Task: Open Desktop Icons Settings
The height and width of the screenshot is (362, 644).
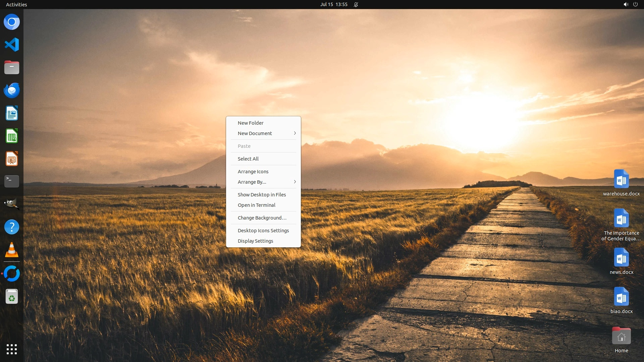Action: point(263,231)
